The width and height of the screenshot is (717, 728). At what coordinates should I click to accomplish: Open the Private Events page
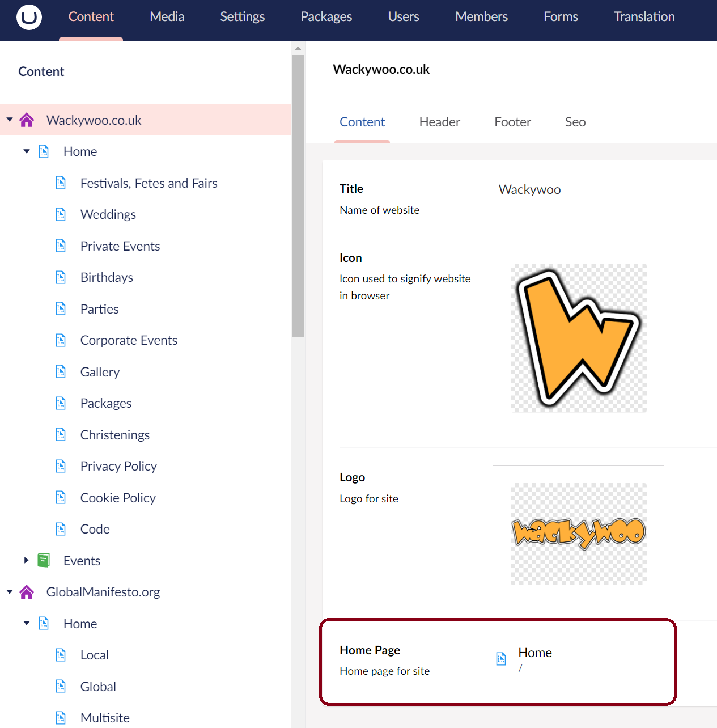120,246
